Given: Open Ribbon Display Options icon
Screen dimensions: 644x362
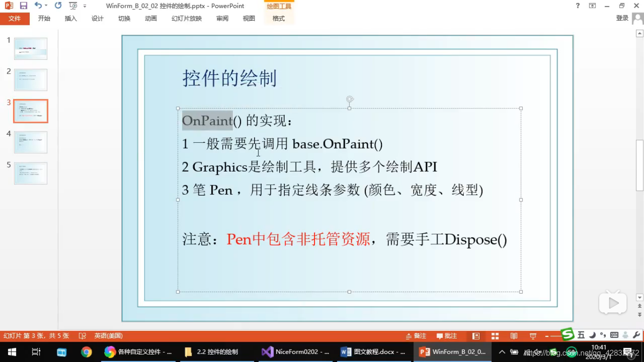Looking at the screenshot, I should pos(593,6).
